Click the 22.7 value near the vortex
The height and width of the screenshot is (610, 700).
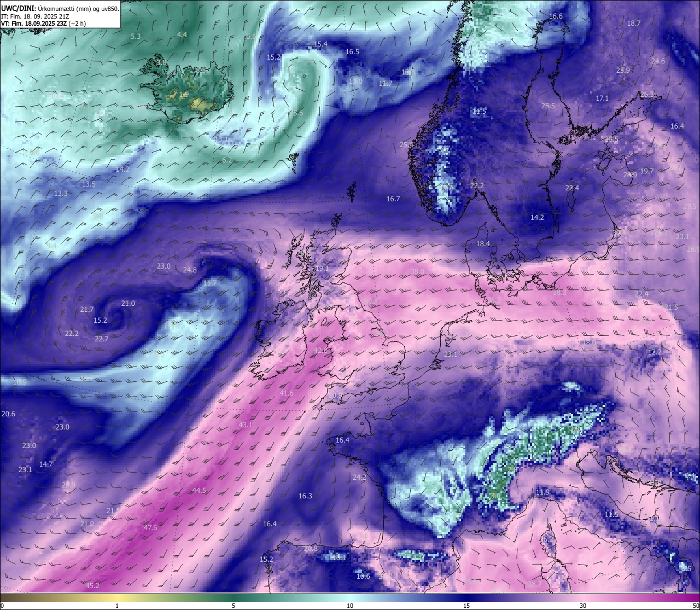coord(102,339)
